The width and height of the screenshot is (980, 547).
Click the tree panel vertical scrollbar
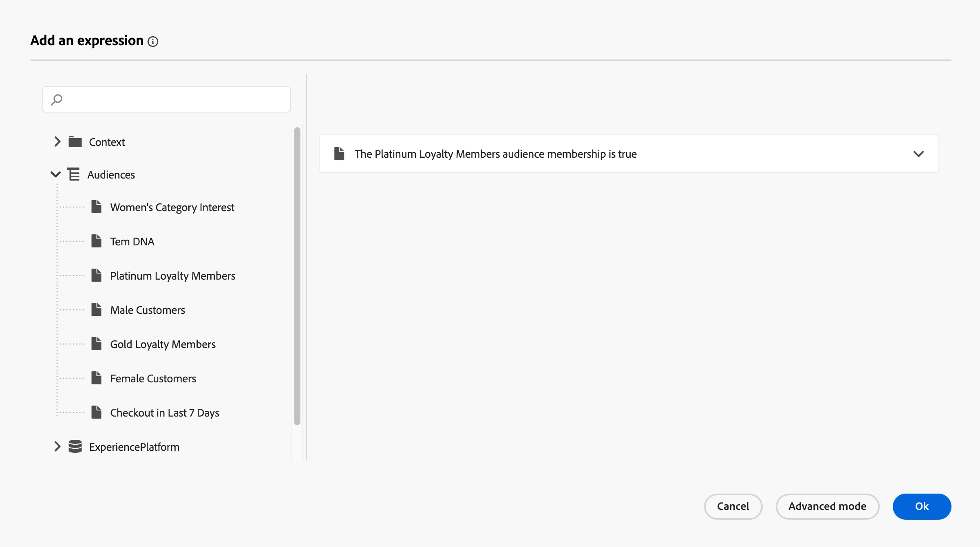tap(297, 276)
